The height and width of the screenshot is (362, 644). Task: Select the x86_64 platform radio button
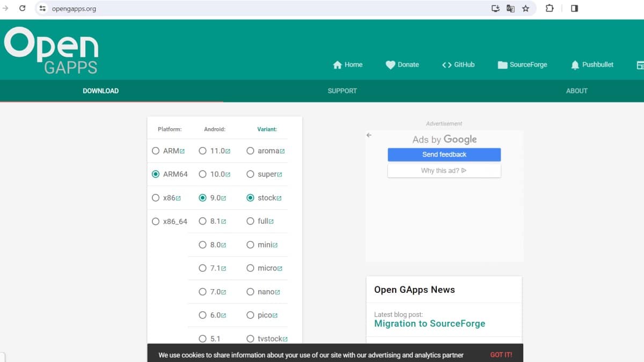point(156,221)
